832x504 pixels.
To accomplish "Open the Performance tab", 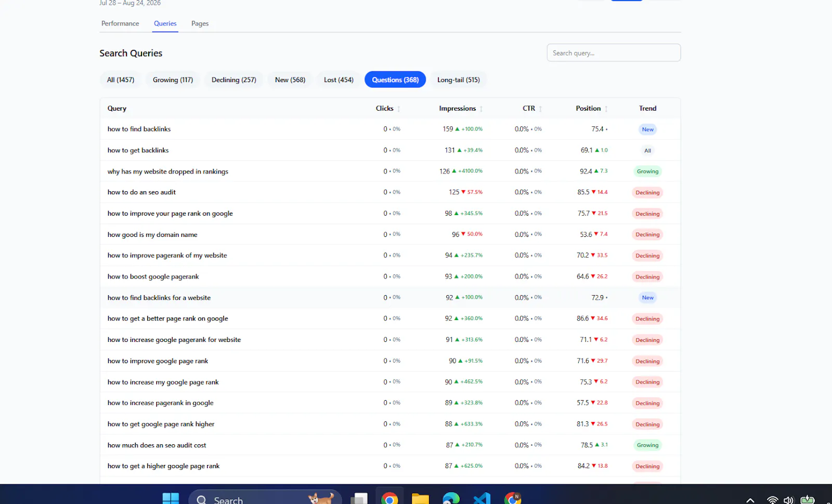I will [120, 23].
